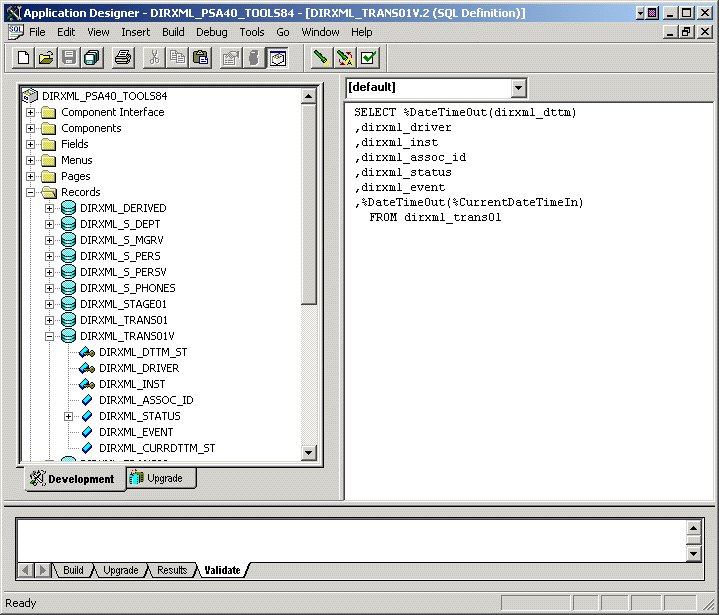Open the [default] SQL type dropdown

517,88
